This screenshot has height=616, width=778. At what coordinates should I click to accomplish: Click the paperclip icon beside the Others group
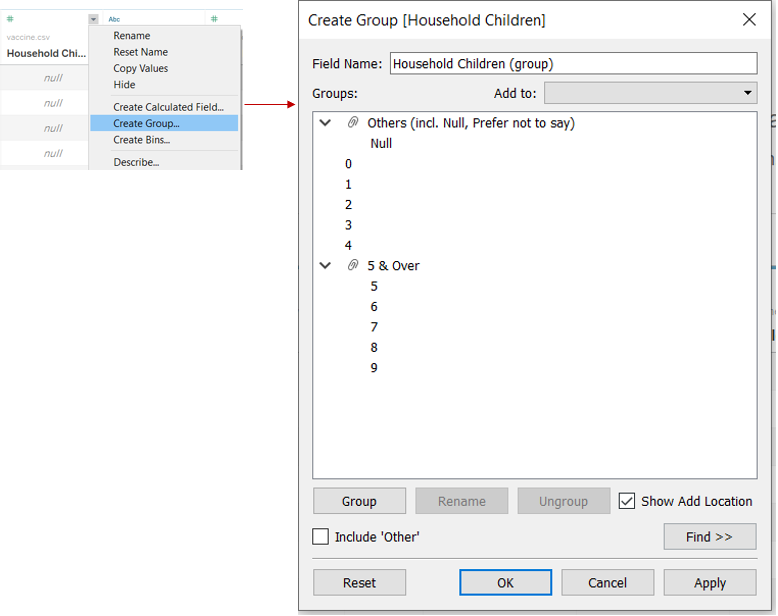(353, 123)
